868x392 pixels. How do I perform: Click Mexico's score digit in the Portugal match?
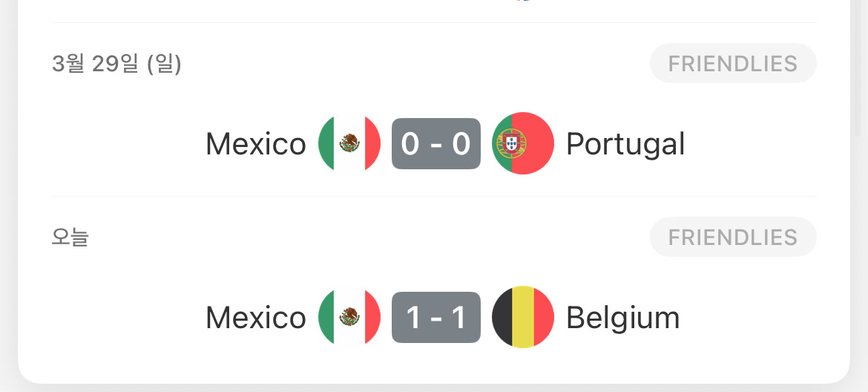[410, 143]
